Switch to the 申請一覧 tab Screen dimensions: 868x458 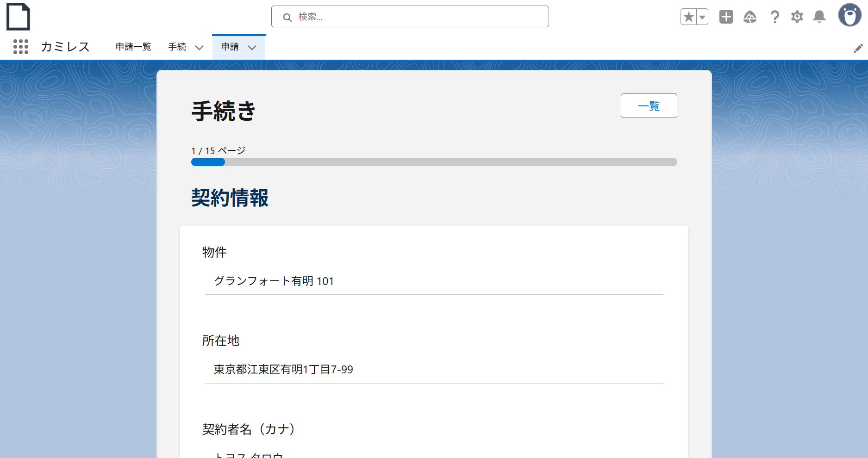[133, 47]
